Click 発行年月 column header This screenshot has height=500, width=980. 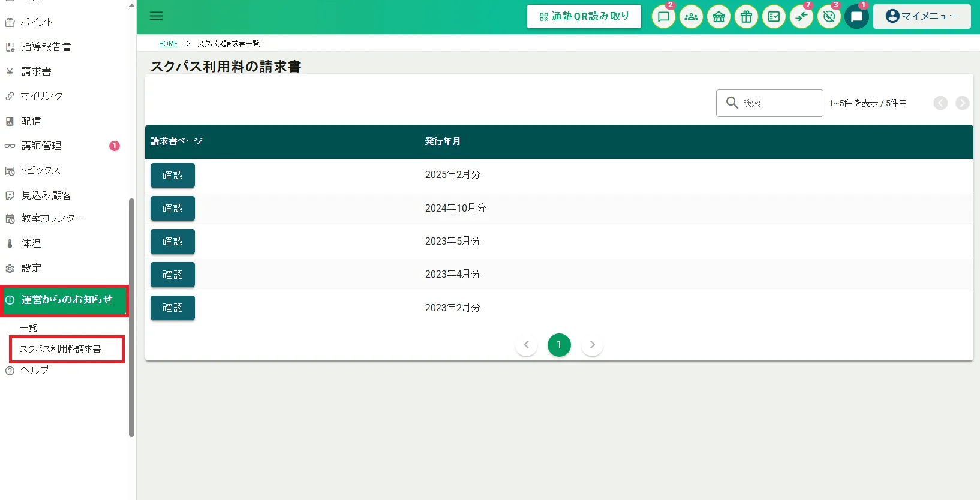pyautogui.click(x=443, y=141)
